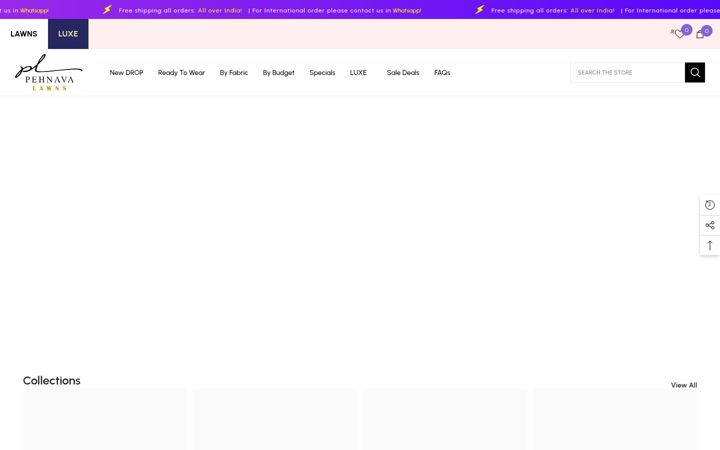This screenshot has height=450, width=720.
Task: Open the New DROP menu
Action: (126, 73)
